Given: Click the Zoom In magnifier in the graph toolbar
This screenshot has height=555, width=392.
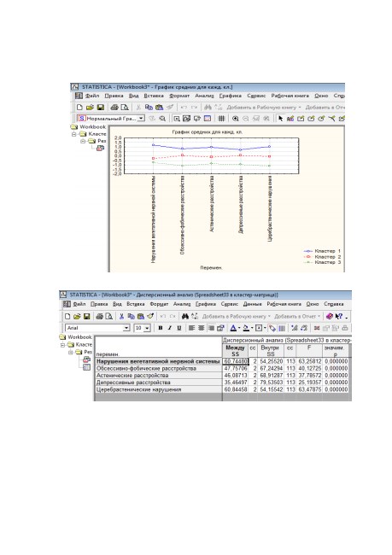Looking at the screenshot, I should tap(235, 119).
